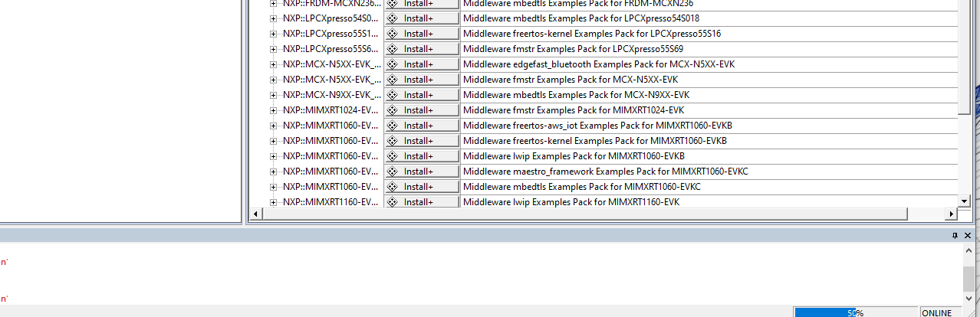The height and width of the screenshot is (317, 980).
Task: Expand the MIMXRT1060 freertos-aws_iot pack node
Action: [274, 126]
